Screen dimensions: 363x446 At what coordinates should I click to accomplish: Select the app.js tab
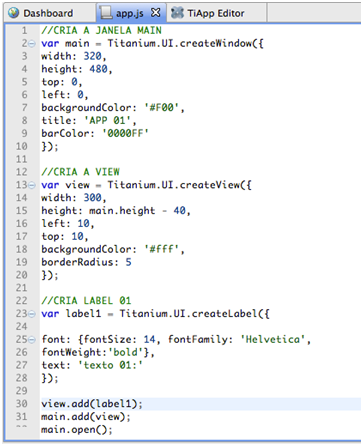pyautogui.click(x=130, y=13)
